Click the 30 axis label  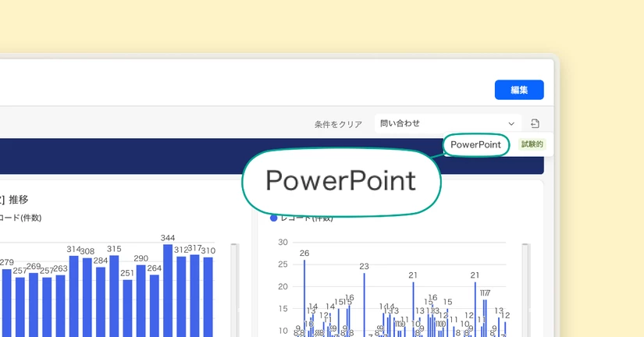283,242
